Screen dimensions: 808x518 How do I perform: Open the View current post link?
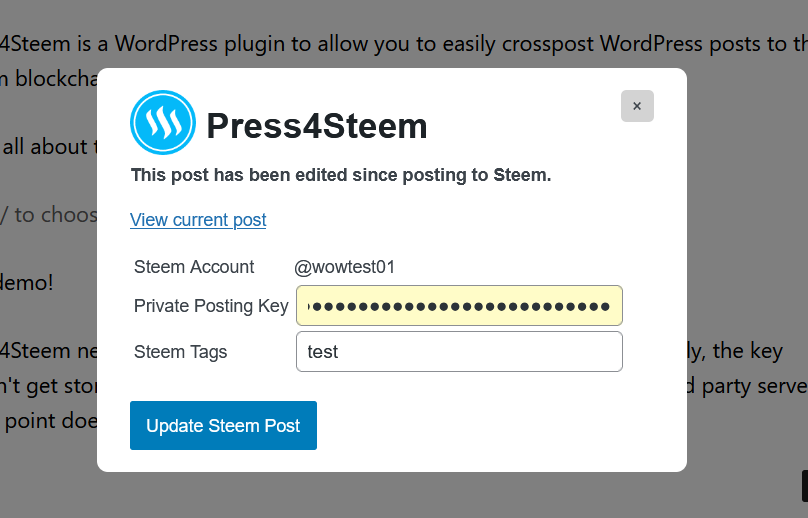click(x=198, y=220)
